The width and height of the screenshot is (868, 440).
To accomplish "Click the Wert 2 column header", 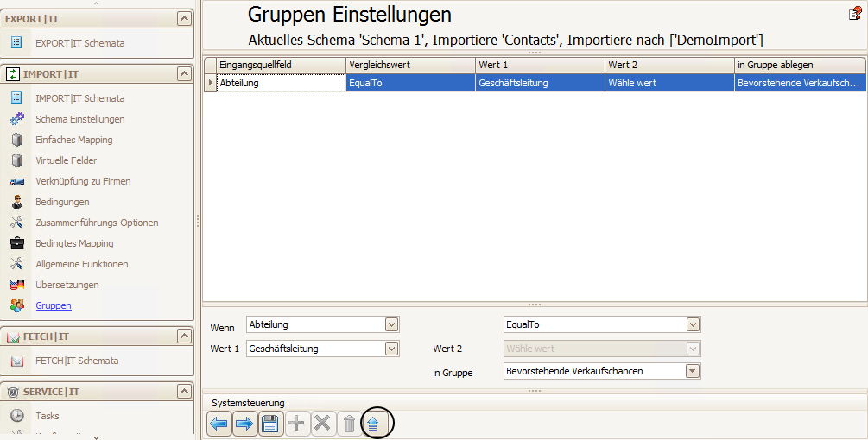I will (670, 65).
